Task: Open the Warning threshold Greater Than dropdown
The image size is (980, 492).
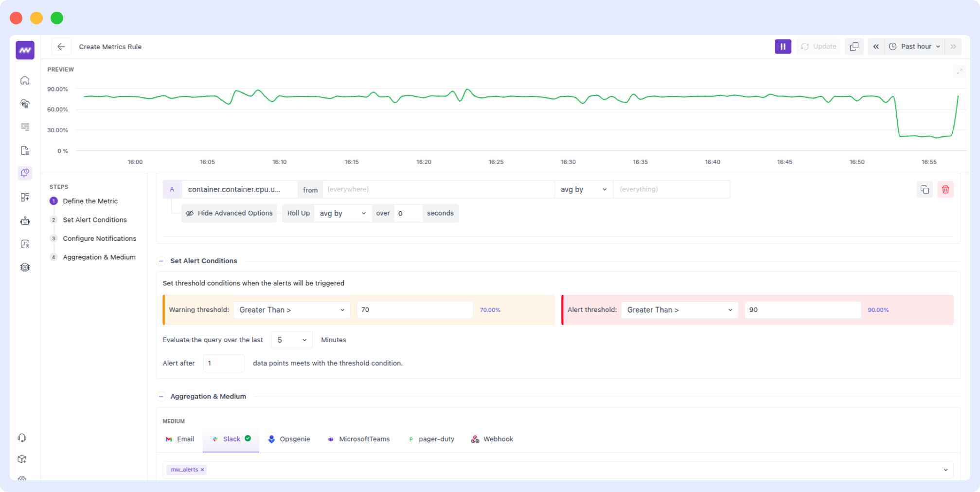Action: coord(292,310)
